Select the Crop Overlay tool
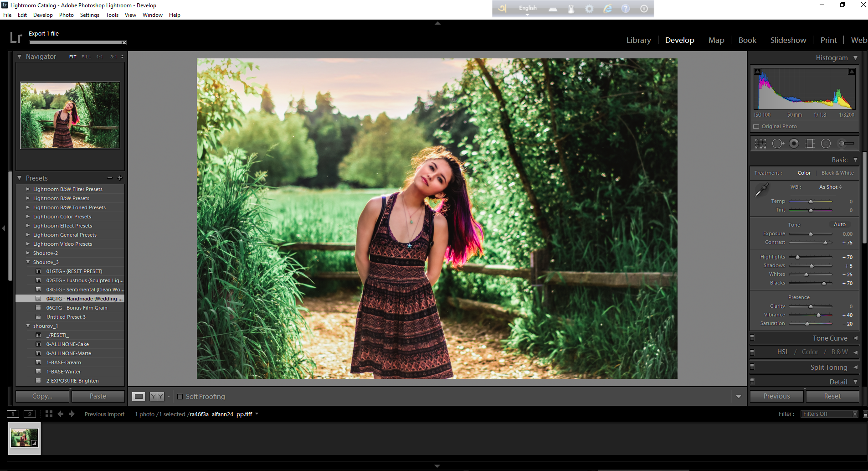The width and height of the screenshot is (868, 471). click(760, 144)
